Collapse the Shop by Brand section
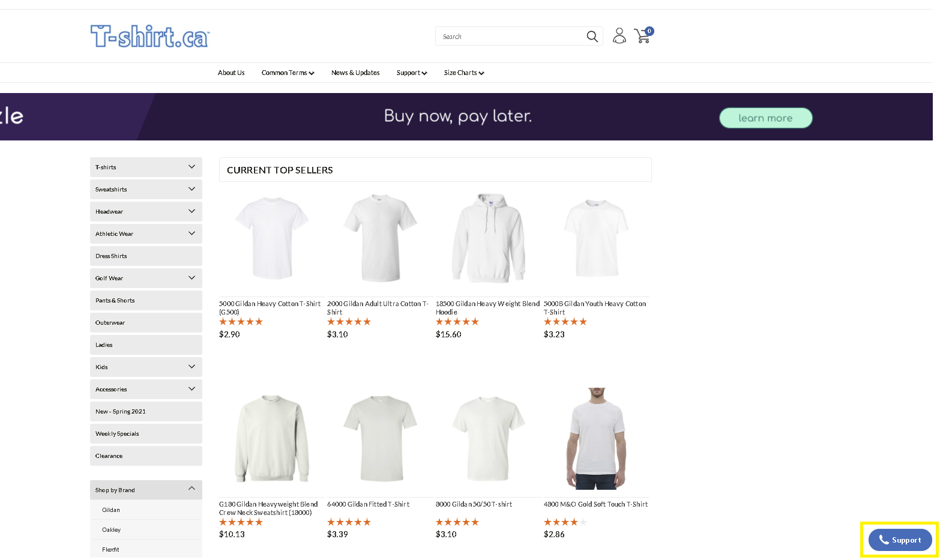This screenshot has width=940, height=560. tap(146, 490)
